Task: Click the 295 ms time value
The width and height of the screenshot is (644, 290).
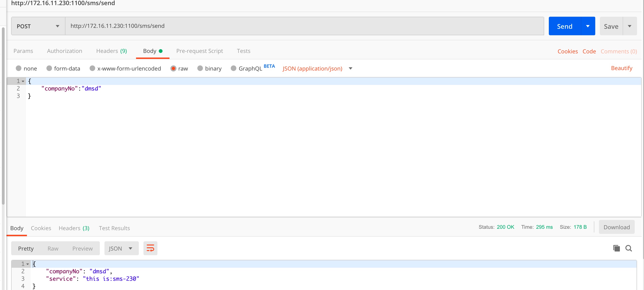Action: tap(544, 227)
